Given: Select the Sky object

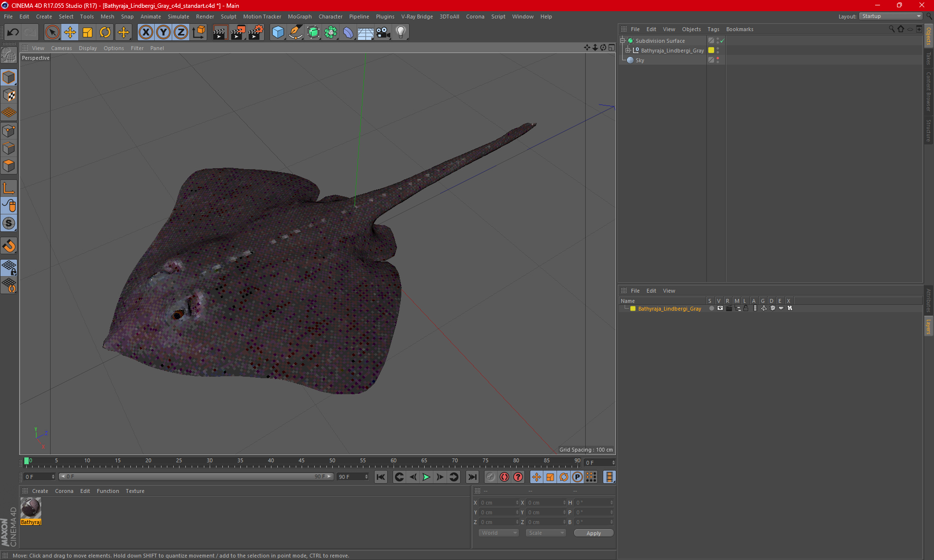Looking at the screenshot, I should click(640, 60).
